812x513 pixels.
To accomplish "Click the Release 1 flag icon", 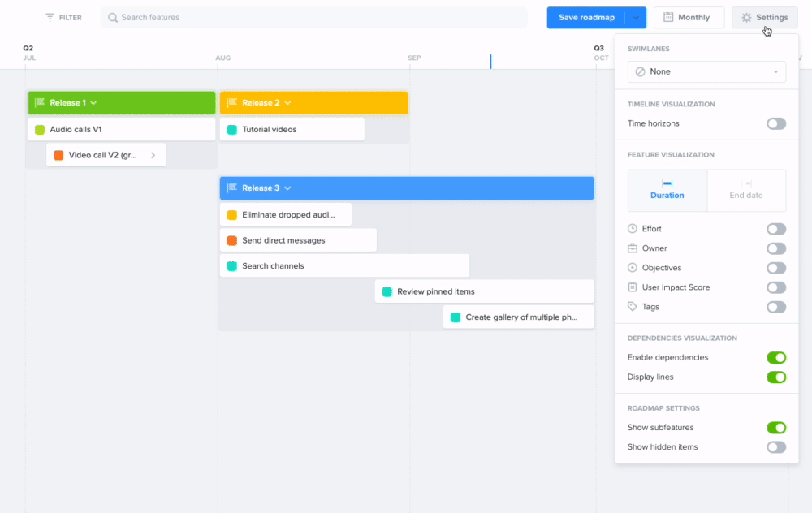I will point(39,102).
